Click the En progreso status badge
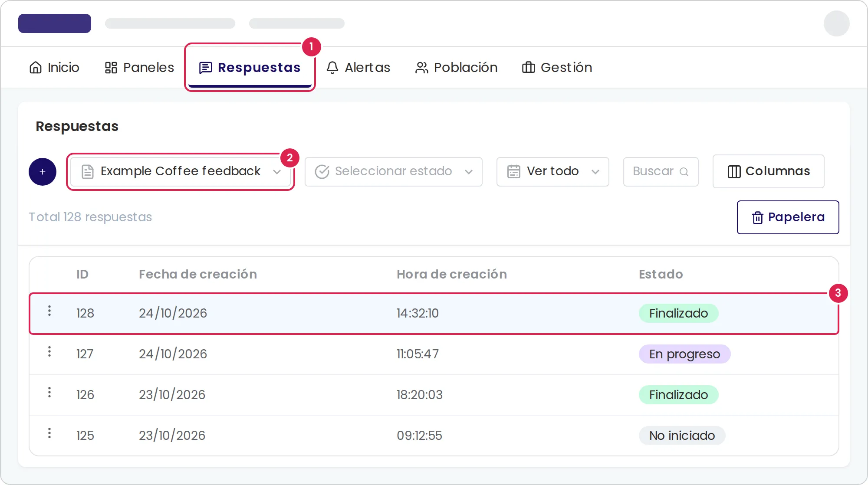 coord(685,354)
